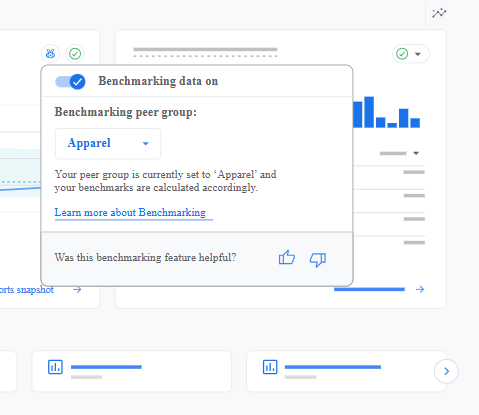Click the 'Benchmarking data on' label
Screen dimensions: 479x415
tap(158, 81)
